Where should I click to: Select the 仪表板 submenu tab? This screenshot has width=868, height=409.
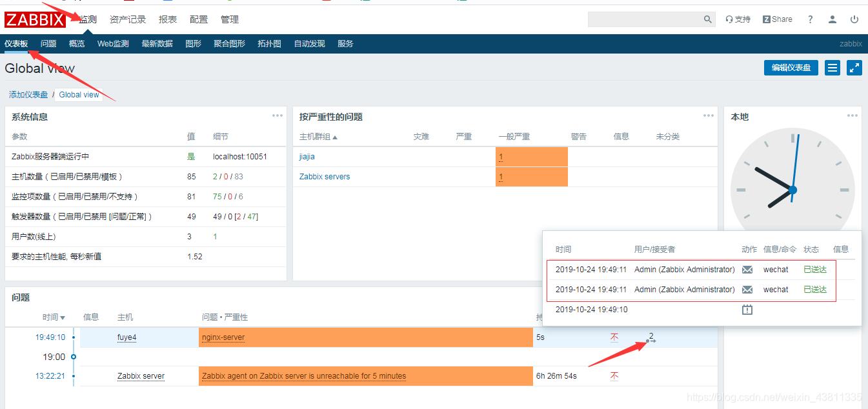pyautogui.click(x=16, y=44)
